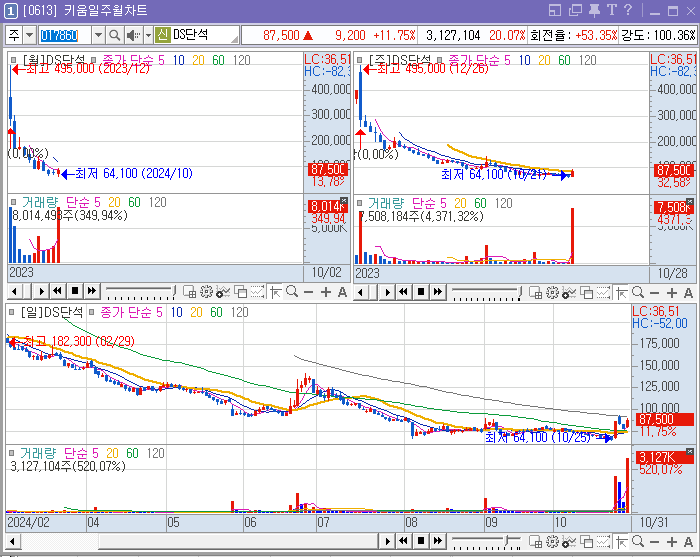The height and width of the screenshot is (557, 700).
Task: Toggle crosshair on monthly chart toolbar
Action: [x=275, y=292]
